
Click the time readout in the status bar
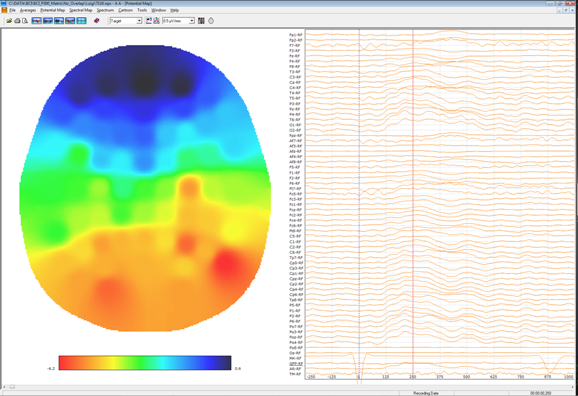tap(540, 393)
